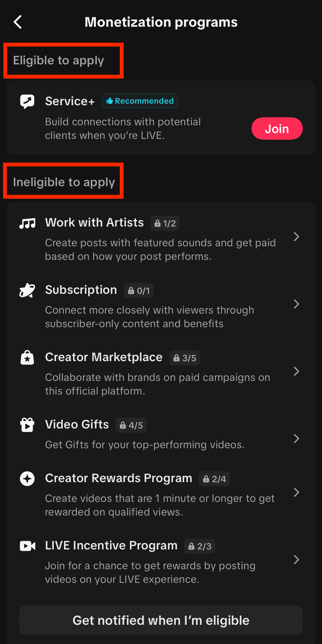Tap the Creator Rewards Program star icon
The height and width of the screenshot is (644, 322).
click(x=27, y=479)
